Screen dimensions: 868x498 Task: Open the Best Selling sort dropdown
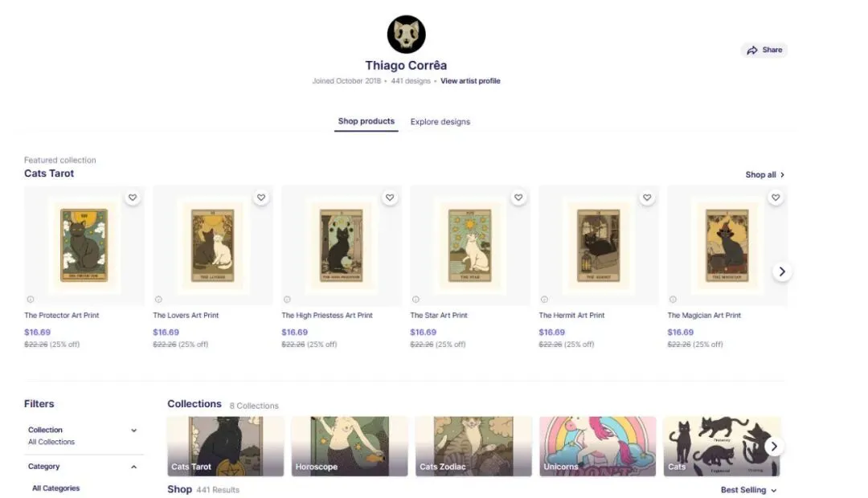748,490
